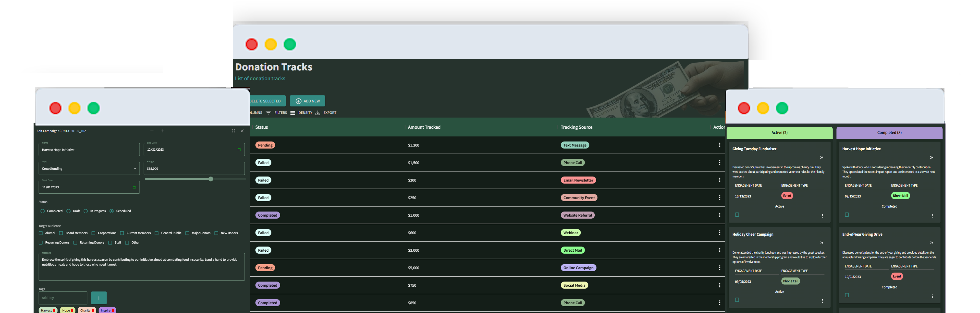Expand the Giving Tuesday Fundraiser card details
The height and width of the screenshot is (313, 980).
pyautogui.click(x=821, y=157)
